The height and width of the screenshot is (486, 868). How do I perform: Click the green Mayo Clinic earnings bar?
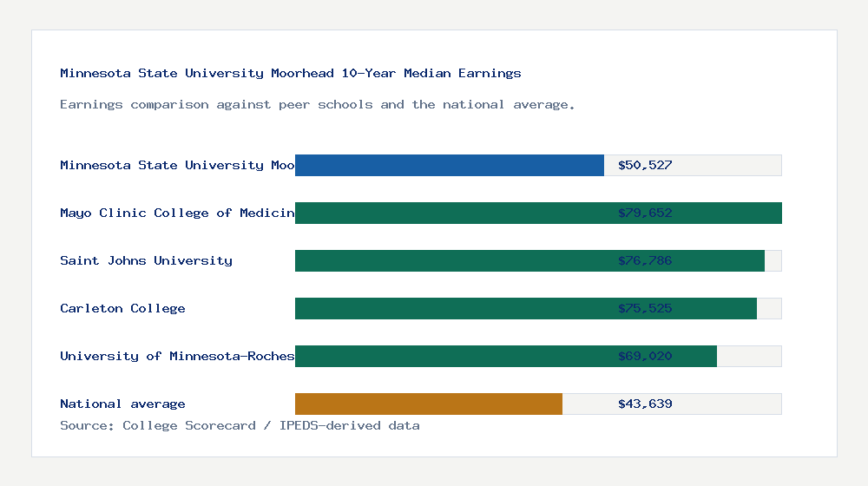[x=539, y=213]
